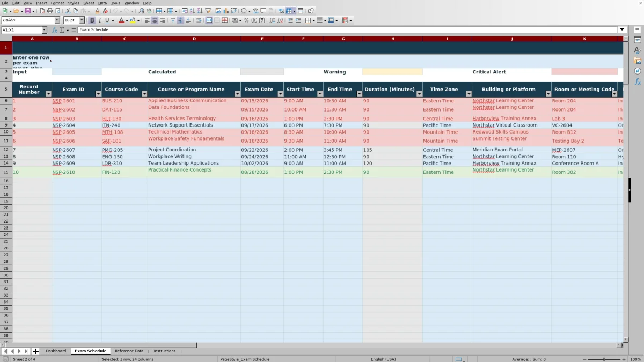Click the AutoFilter funnel icon
The height and width of the screenshot is (362, 644).
click(208, 11)
